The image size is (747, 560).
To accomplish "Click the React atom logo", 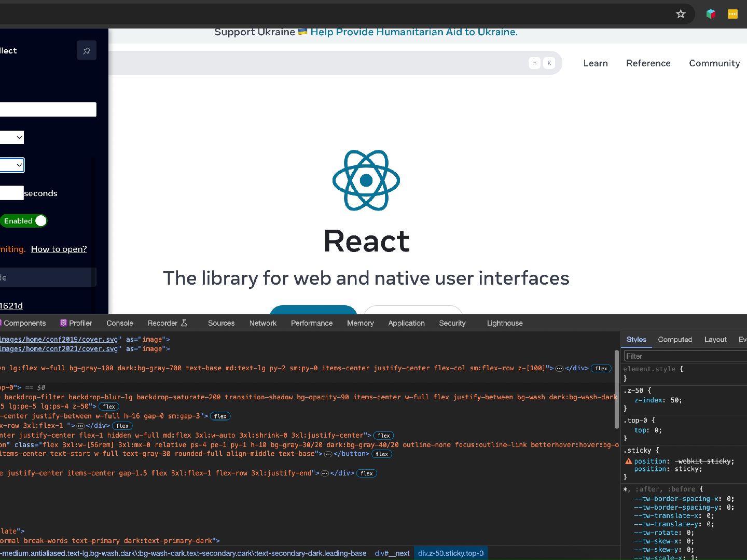I will (x=366, y=180).
